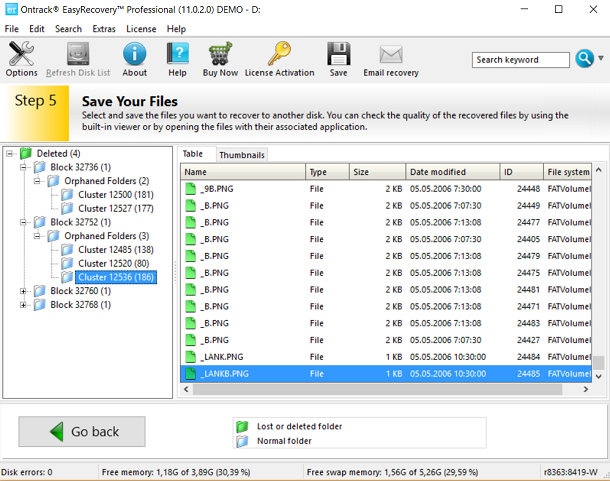This screenshot has width=610, height=481.
Task: Open the License menu
Action: tap(141, 29)
